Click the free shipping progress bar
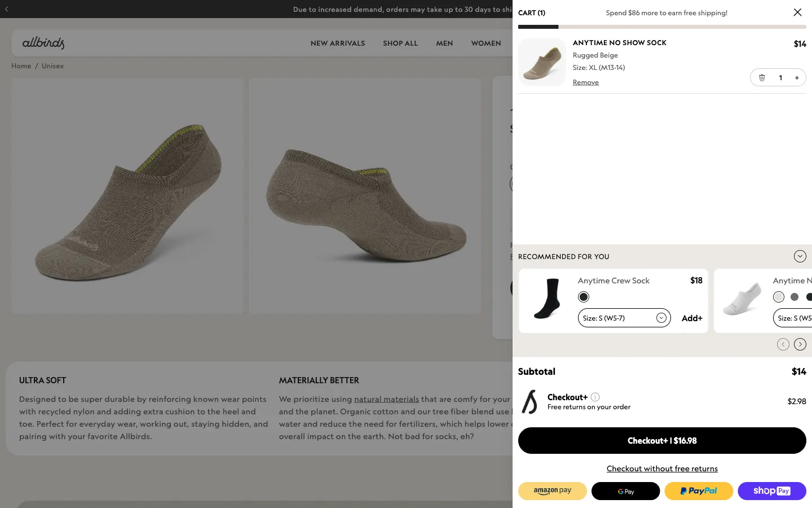Viewport: 812px width, 508px height. pyautogui.click(x=662, y=27)
